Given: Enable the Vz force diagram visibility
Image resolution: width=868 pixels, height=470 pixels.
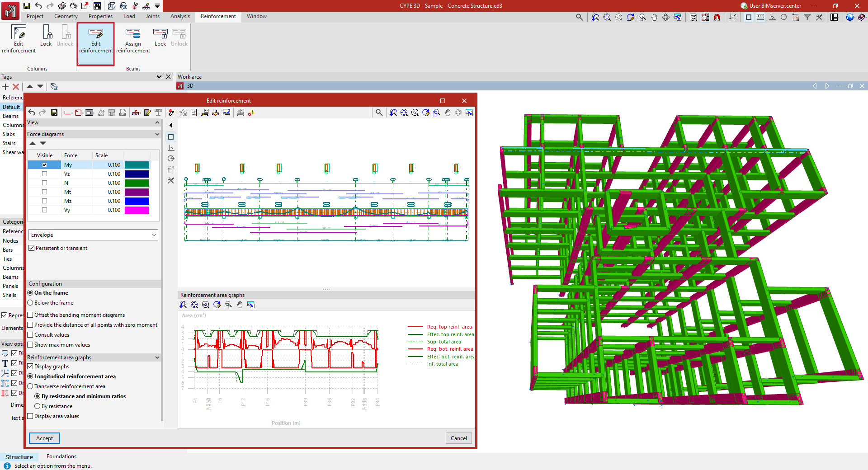Looking at the screenshot, I should 44,174.
